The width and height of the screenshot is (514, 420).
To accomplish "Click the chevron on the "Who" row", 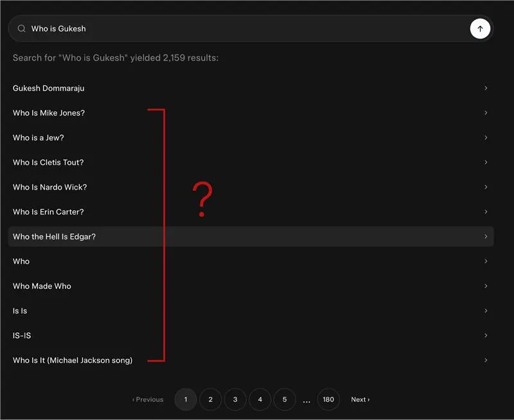I will click(x=486, y=261).
